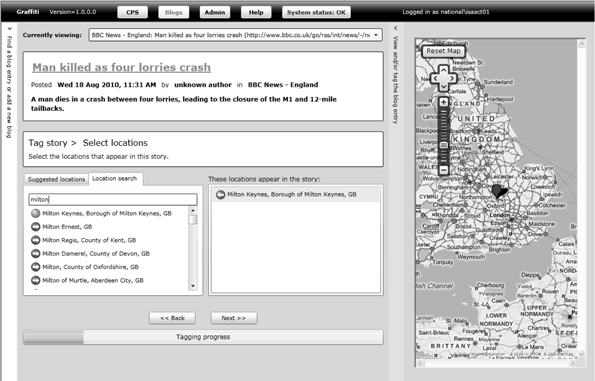595x381 pixels.
Task: Add Milton Regis, County of Kent arrow icon
Action: (35, 240)
